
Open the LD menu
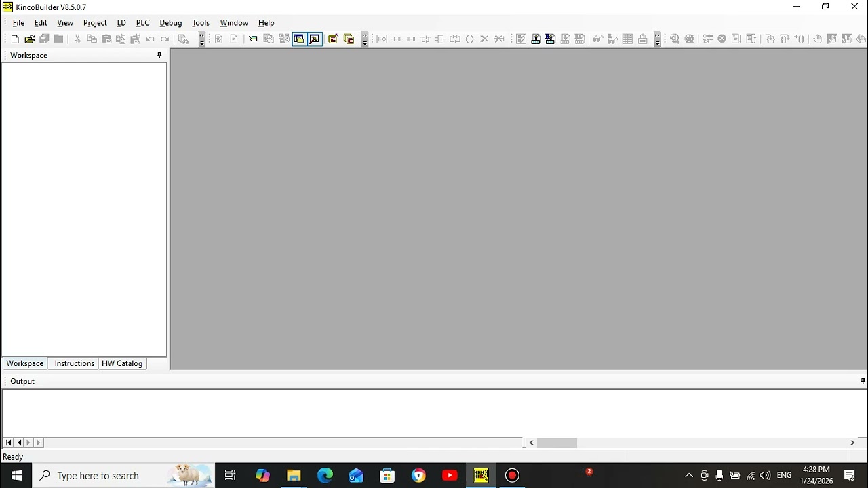tap(121, 23)
